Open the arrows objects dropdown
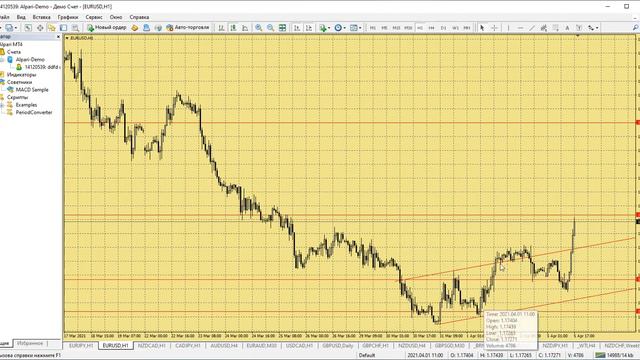The height and width of the screenshot is (360, 640). pos(593,28)
